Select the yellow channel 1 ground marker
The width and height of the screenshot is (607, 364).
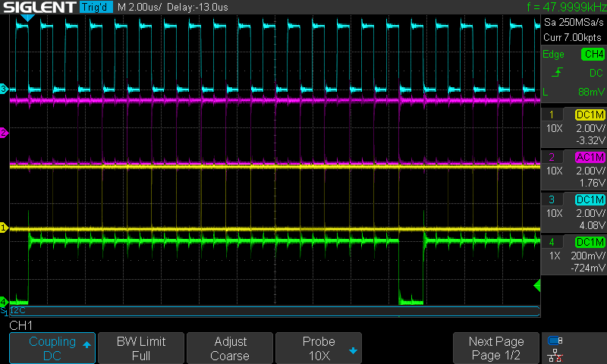4,227
